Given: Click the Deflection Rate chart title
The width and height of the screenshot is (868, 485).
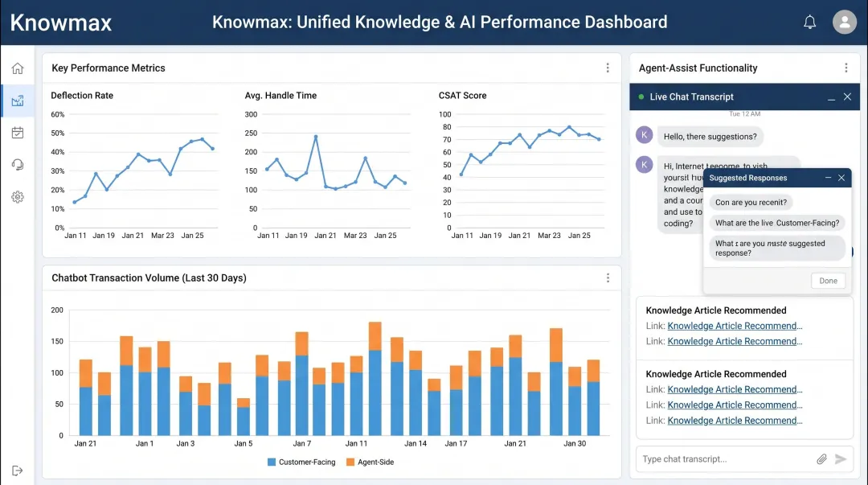Looking at the screenshot, I should tap(82, 96).
